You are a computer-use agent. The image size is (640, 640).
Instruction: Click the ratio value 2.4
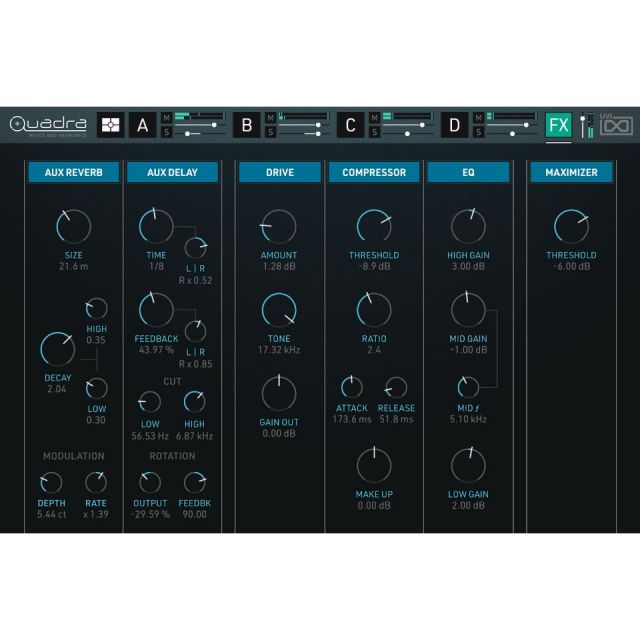374,350
